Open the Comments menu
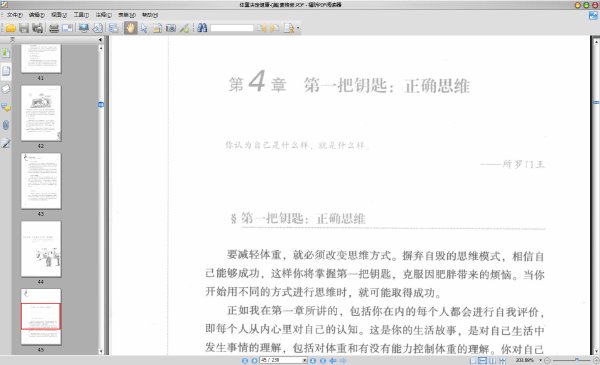Image resolution: width=600 pixels, height=365 pixels. 103,15
